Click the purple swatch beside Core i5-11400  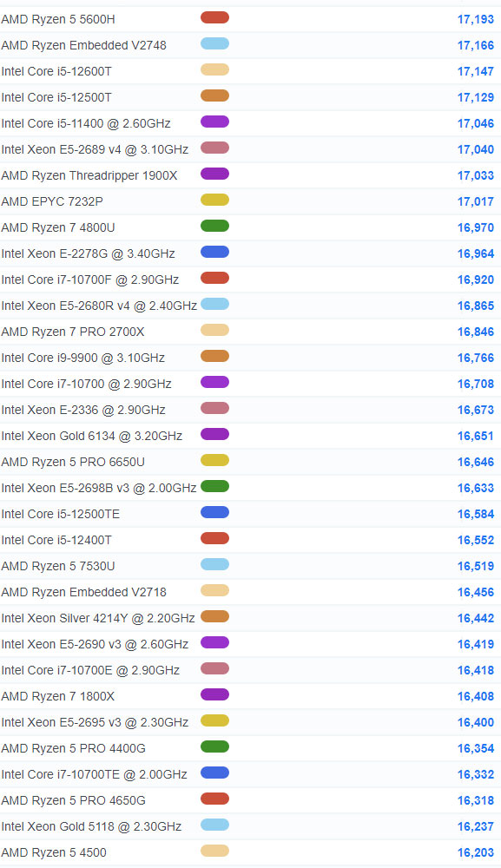click(x=214, y=122)
